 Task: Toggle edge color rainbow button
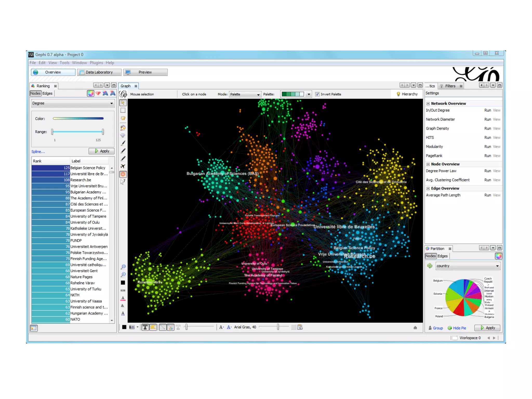pyautogui.click(x=170, y=327)
